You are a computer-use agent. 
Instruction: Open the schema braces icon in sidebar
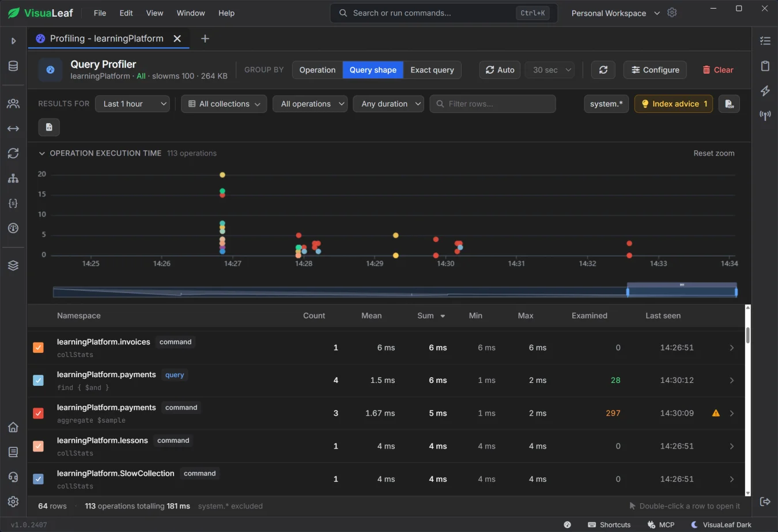[13, 203]
